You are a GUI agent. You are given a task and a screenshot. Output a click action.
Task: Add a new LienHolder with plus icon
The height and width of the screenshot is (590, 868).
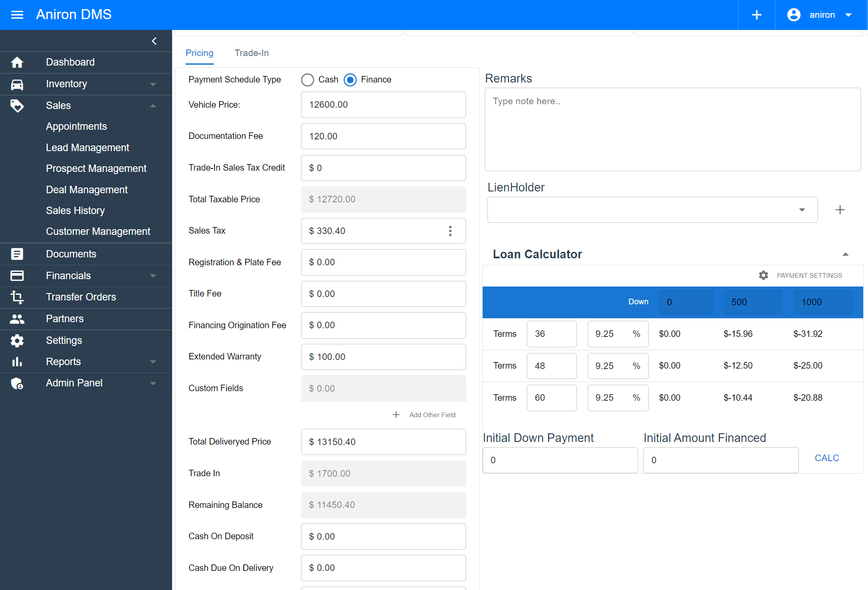pyautogui.click(x=840, y=210)
